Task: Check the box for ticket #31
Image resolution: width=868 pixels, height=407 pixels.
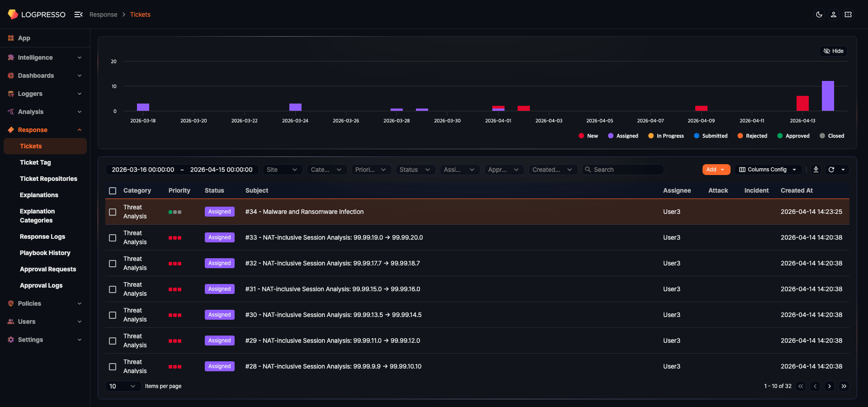Action: (113, 289)
